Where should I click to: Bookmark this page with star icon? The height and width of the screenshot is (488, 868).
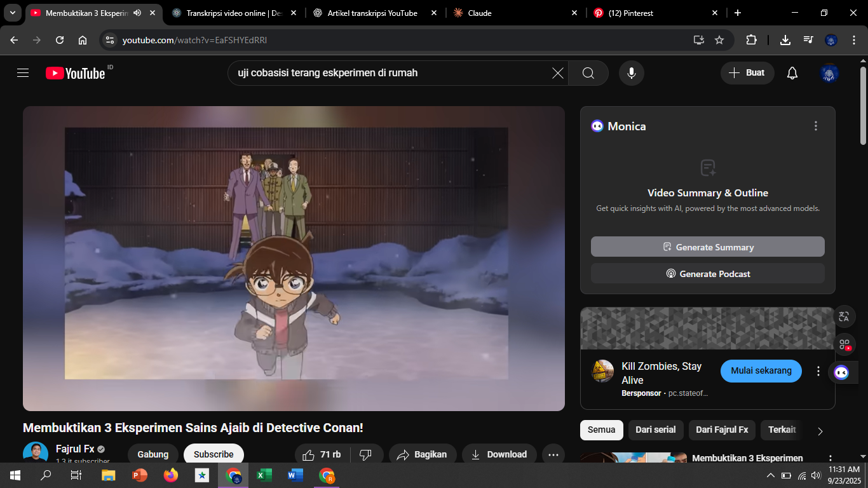pos(719,40)
